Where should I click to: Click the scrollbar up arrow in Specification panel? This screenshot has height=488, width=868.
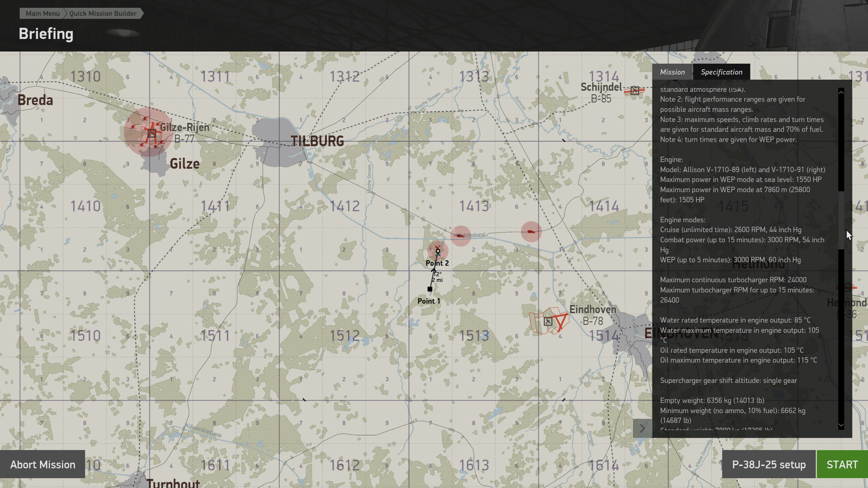pos(841,93)
